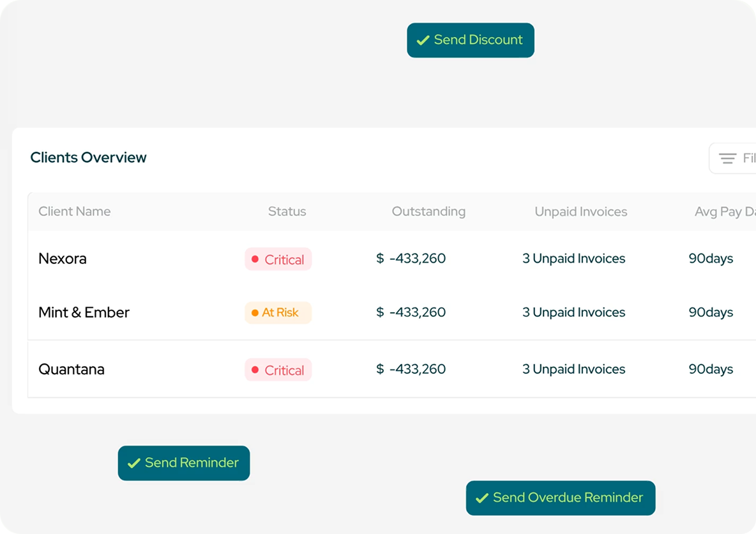Select the Nexora client name

point(63,259)
